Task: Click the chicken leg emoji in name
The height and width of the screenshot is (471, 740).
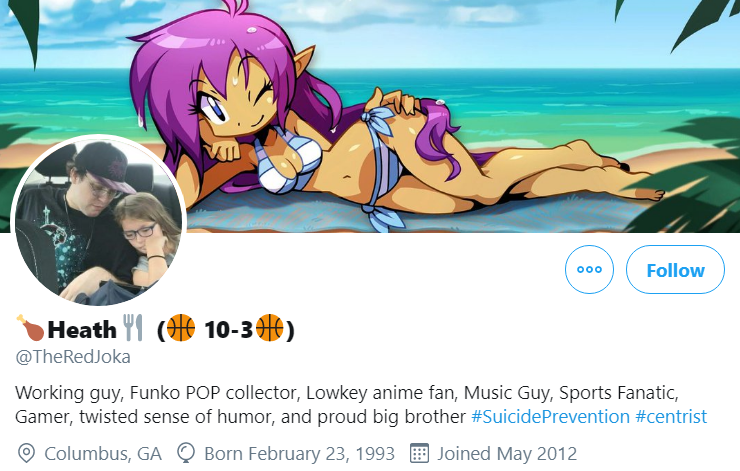Action: (x=30, y=328)
